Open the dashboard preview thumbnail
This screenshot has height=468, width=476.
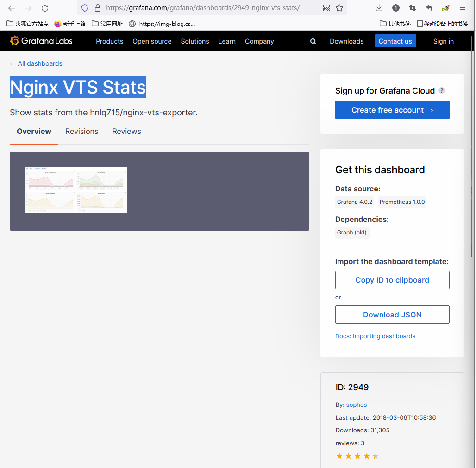[75, 190]
